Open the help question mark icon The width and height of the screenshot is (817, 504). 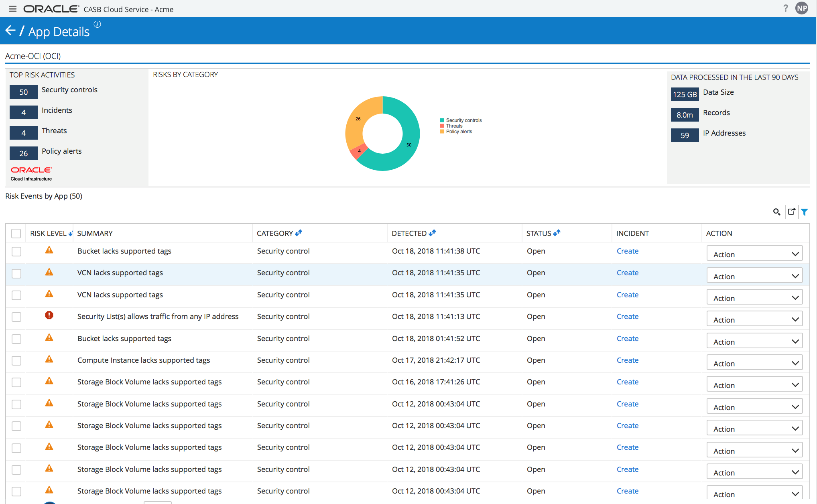(785, 8)
